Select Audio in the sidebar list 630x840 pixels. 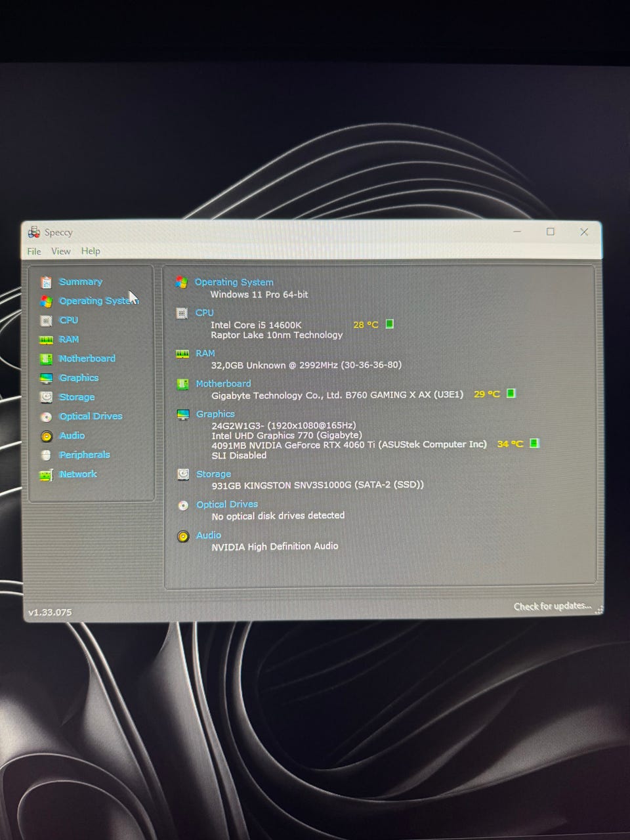coord(72,435)
